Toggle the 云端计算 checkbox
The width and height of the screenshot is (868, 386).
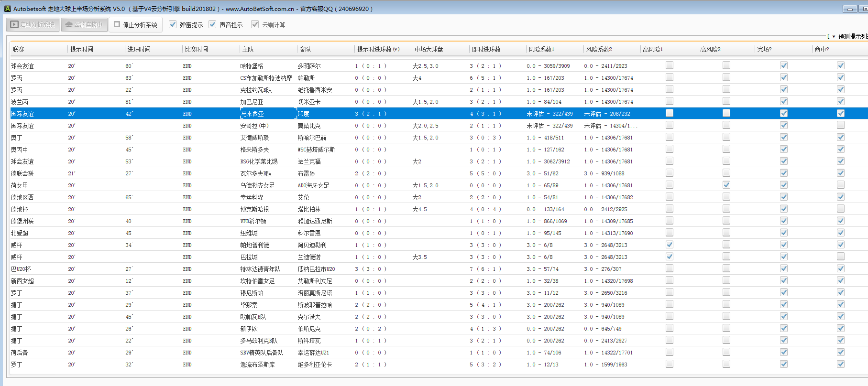[x=255, y=24]
